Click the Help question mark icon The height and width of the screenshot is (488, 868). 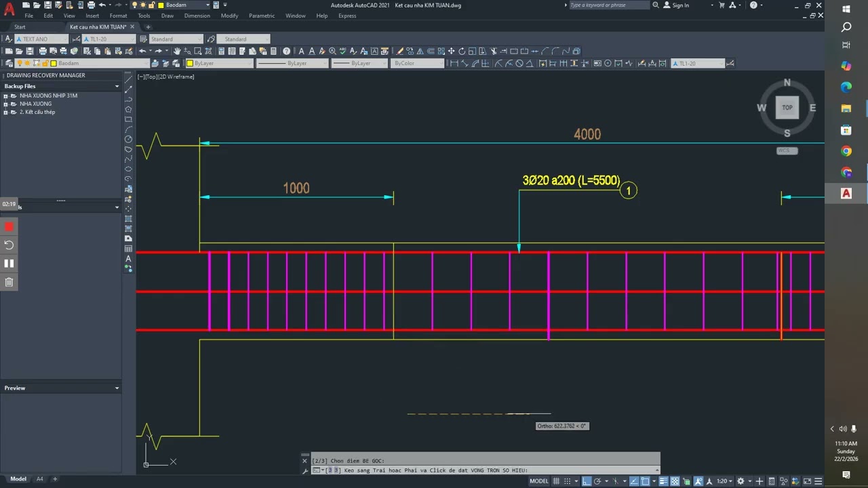[287, 51]
